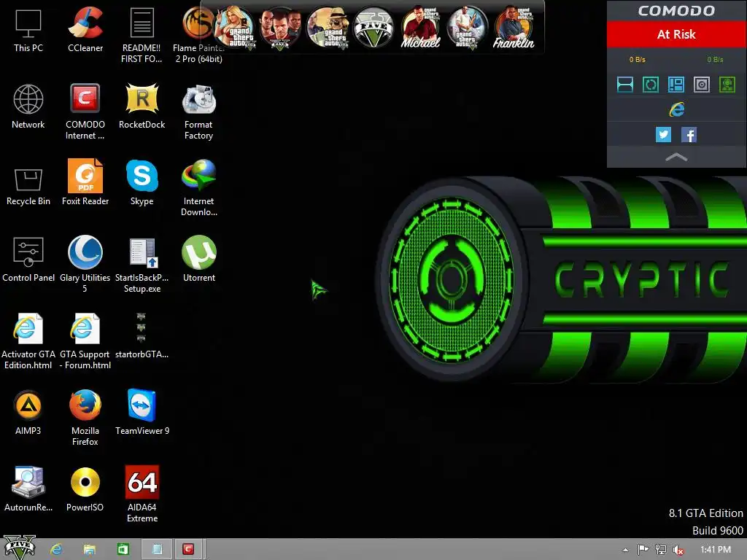Launch RocketDock from the desktop
The width and height of the screenshot is (747, 560).
(x=142, y=106)
